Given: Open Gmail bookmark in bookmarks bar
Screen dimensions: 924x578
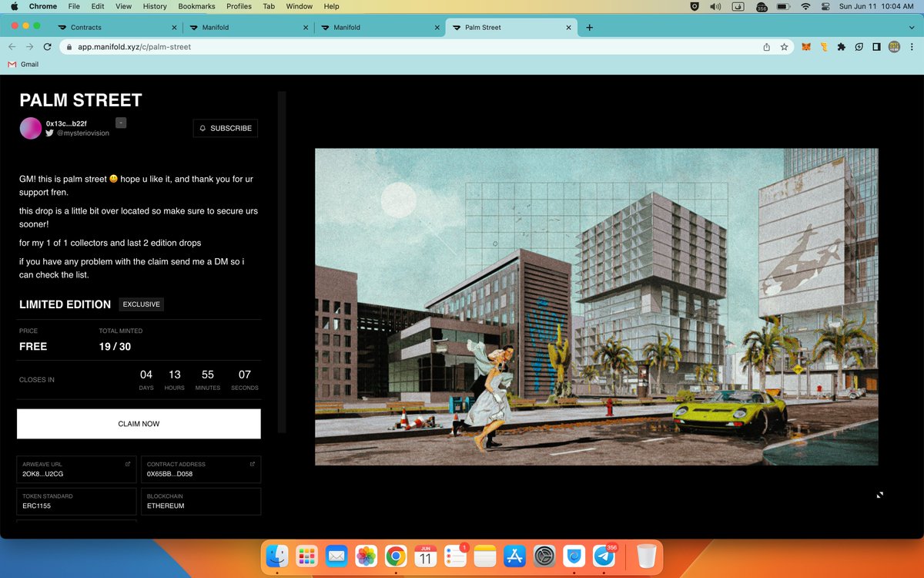Looking at the screenshot, I should (23, 64).
